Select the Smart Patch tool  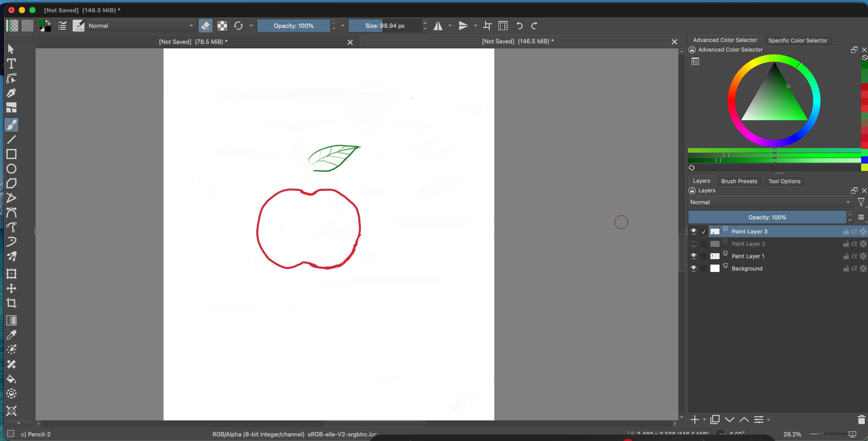[x=11, y=364]
